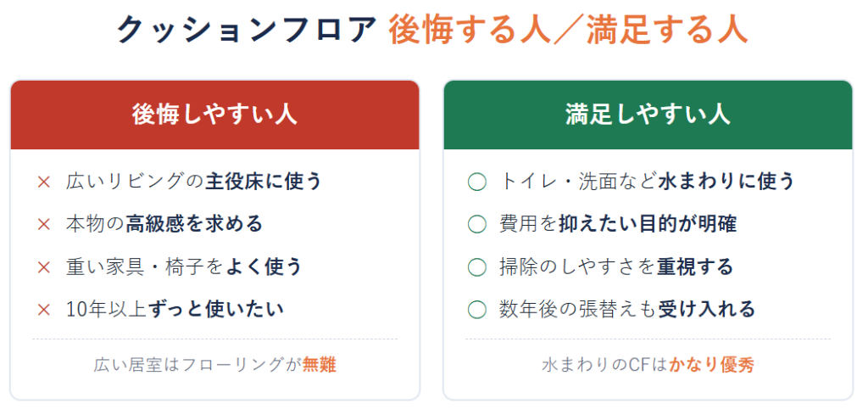
Task: Select the line 数年後の張替えも受け入れる
Action: point(627,310)
